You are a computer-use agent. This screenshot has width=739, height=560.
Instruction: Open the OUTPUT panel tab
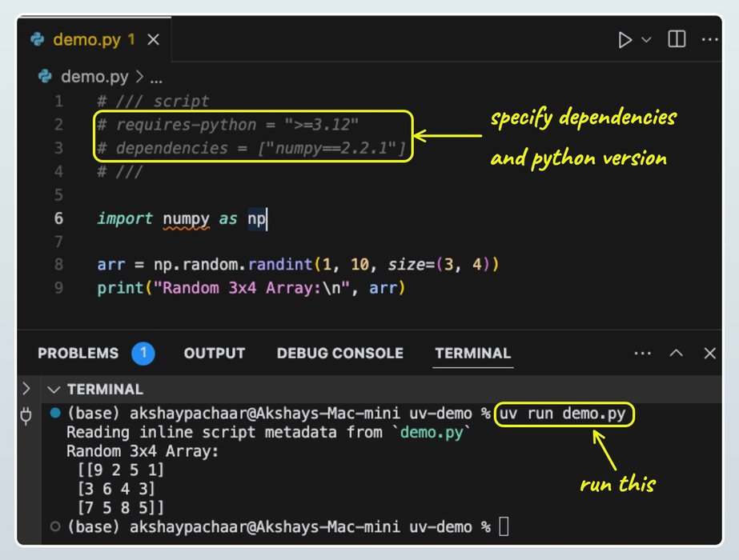[215, 353]
